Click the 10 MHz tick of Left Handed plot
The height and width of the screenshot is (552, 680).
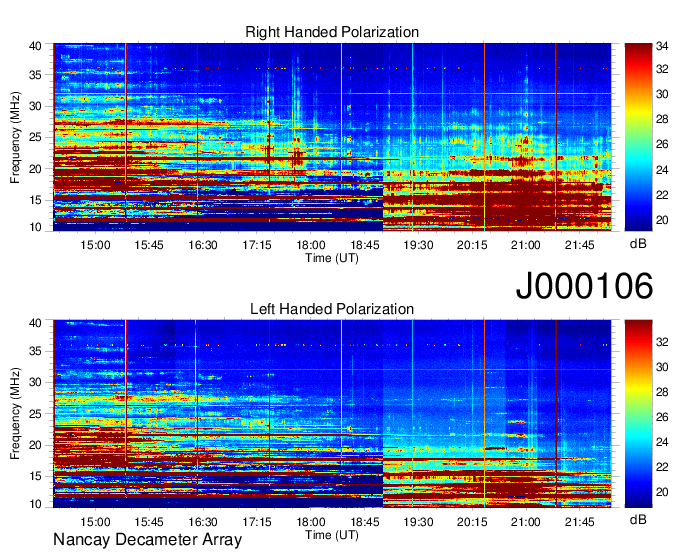[x=36, y=504]
